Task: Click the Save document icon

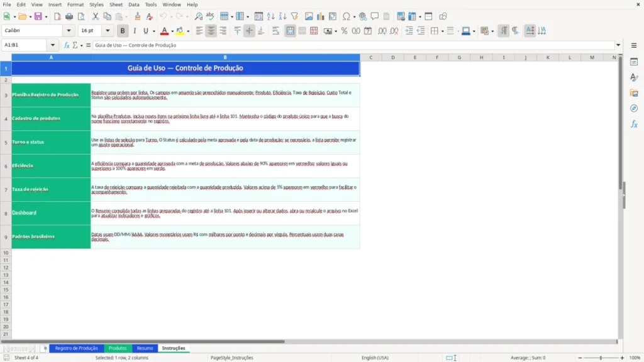Action: tap(38, 16)
